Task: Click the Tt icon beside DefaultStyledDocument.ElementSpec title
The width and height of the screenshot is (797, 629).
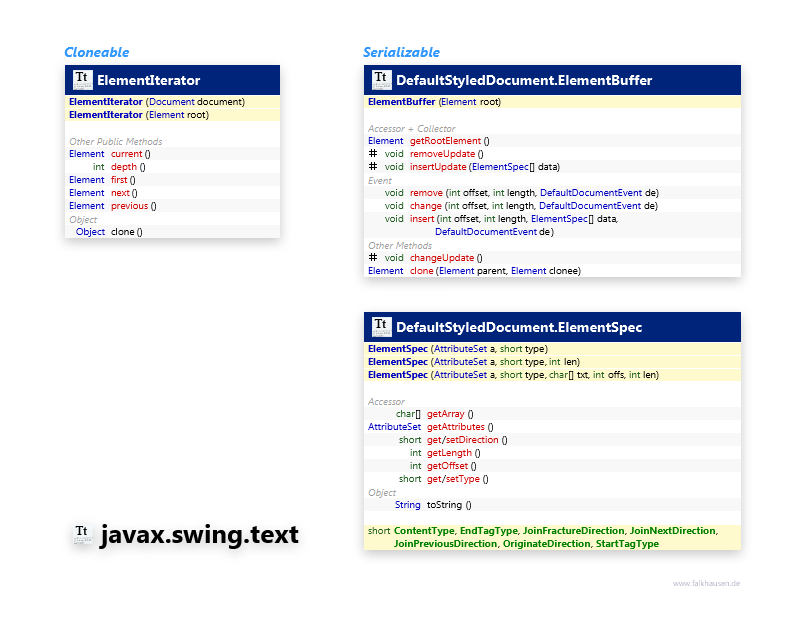Action: pyautogui.click(x=381, y=327)
